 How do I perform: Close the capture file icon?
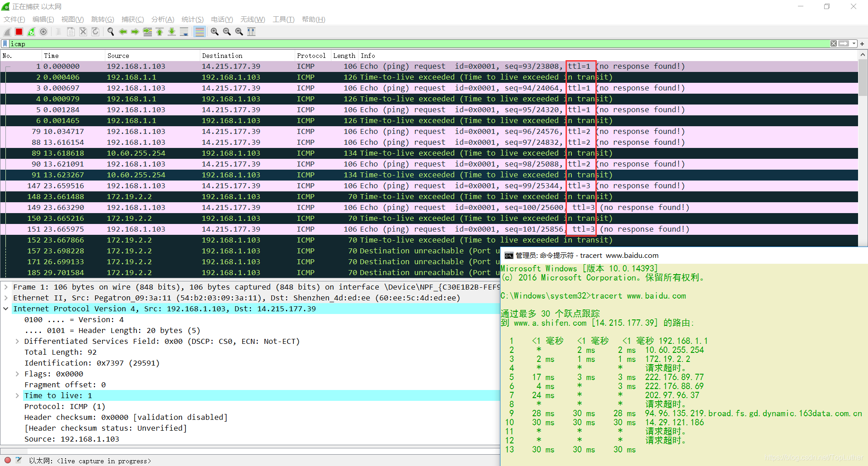tap(83, 32)
